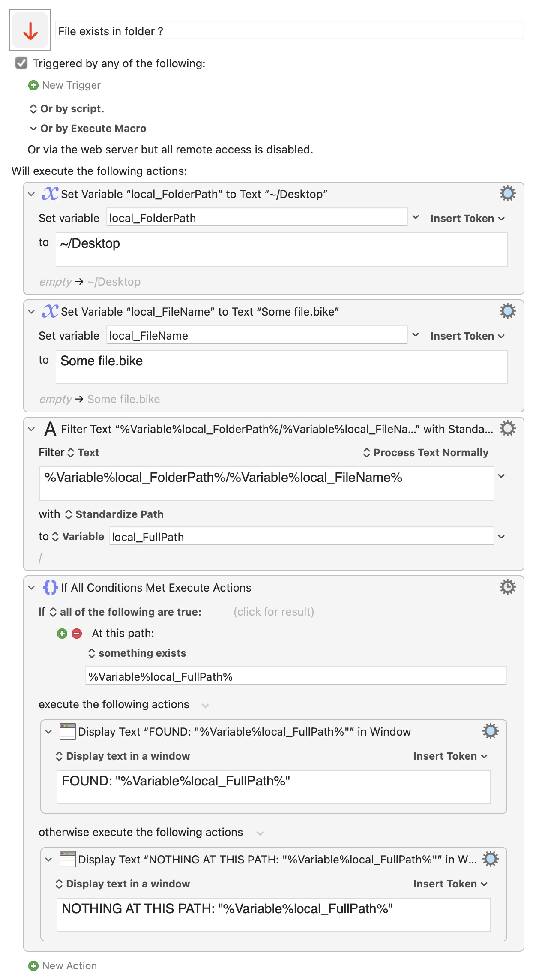Open Insert Token menu for local_FileName action
The image size is (533, 980).
pyautogui.click(x=467, y=336)
